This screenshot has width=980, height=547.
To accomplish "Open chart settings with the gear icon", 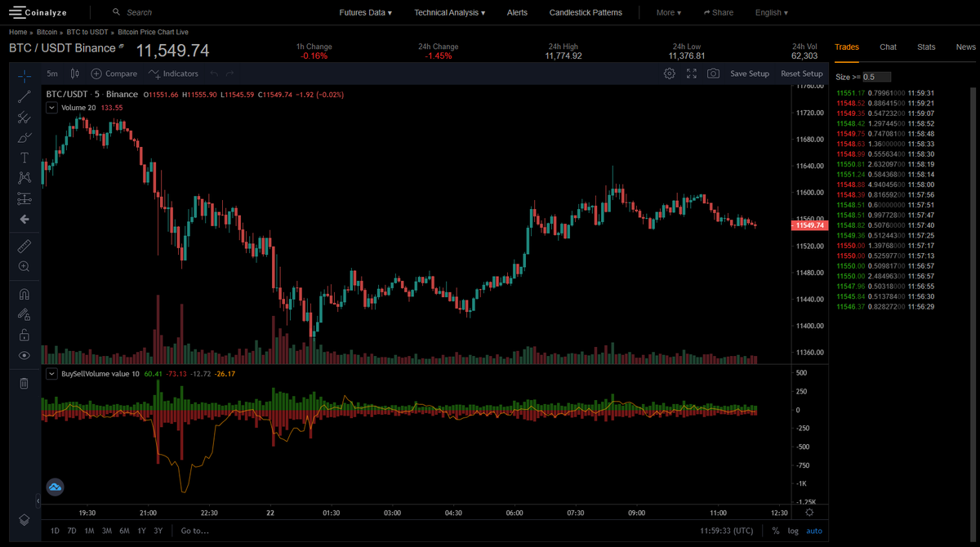I will pos(669,73).
